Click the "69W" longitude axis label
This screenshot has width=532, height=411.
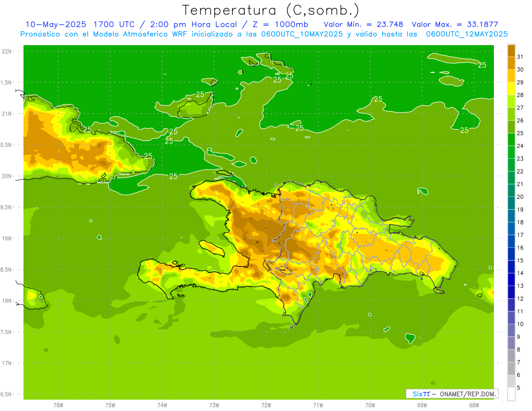click(x=422, y=405)
